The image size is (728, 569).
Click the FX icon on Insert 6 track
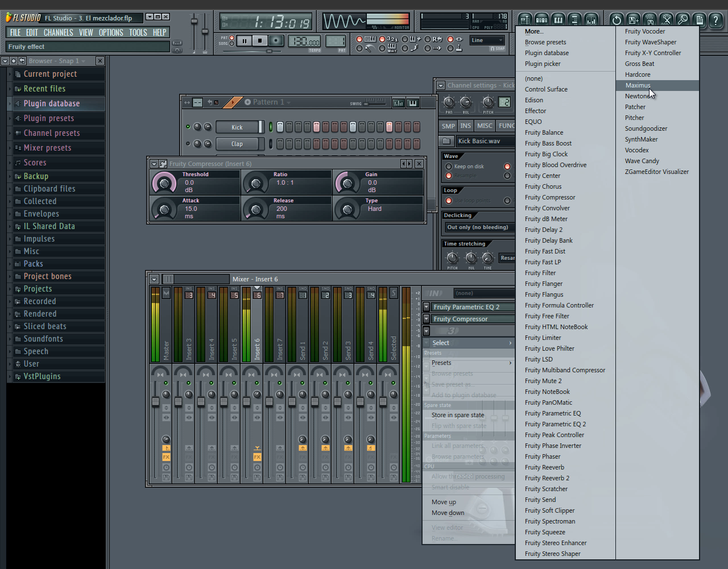(257, 457)
